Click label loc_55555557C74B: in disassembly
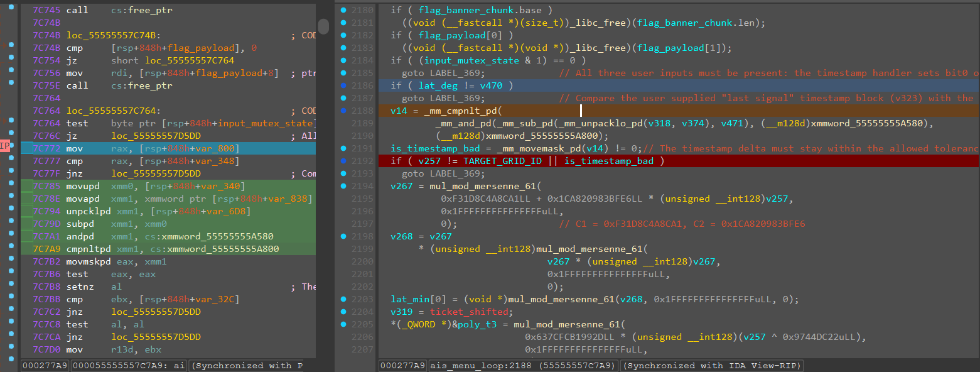The width and height of the screenshot is (980, 372). click(113, 36)
